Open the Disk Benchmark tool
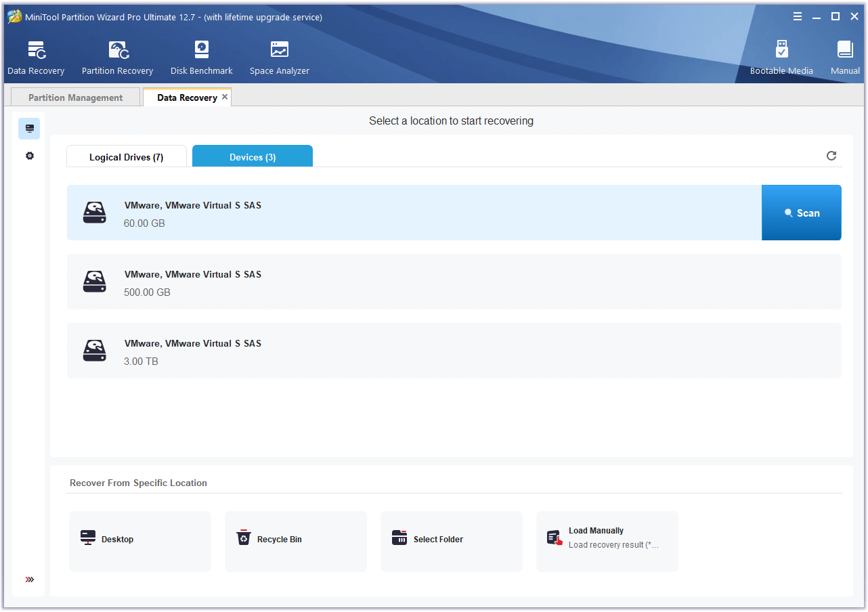 click(x=201, y=58)
